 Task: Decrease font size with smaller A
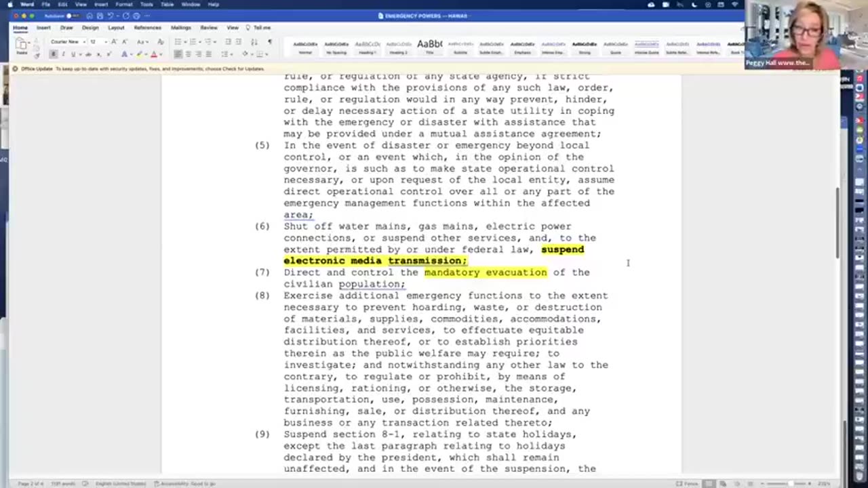[x=125, y=42]
